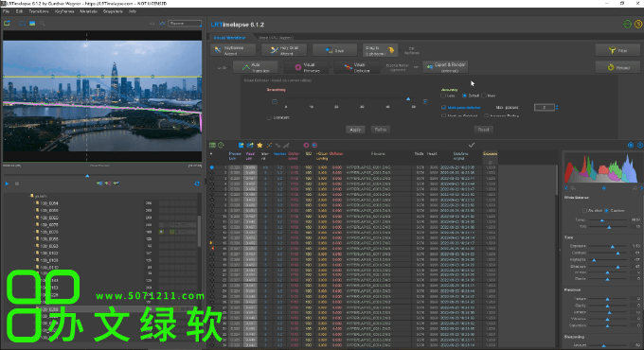The image size is (644, 350).
Task: Stop the preview playback
Action: coord(17,184)
